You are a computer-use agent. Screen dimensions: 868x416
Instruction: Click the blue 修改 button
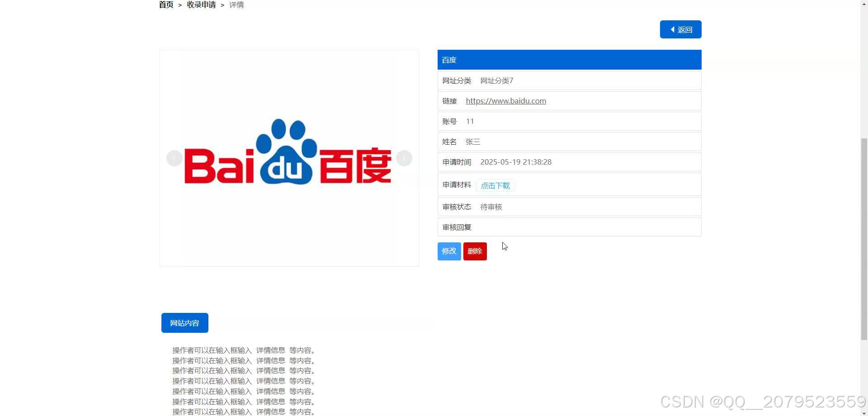(449, 251)
